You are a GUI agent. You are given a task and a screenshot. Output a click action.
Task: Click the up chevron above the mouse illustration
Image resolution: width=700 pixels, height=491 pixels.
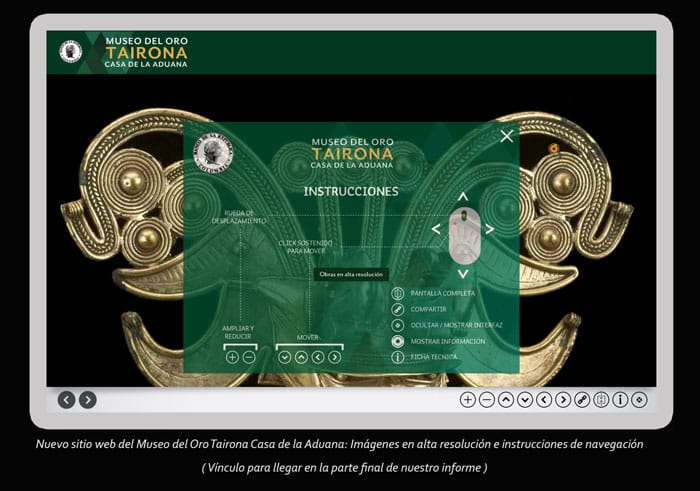click(x=463, y=196)
